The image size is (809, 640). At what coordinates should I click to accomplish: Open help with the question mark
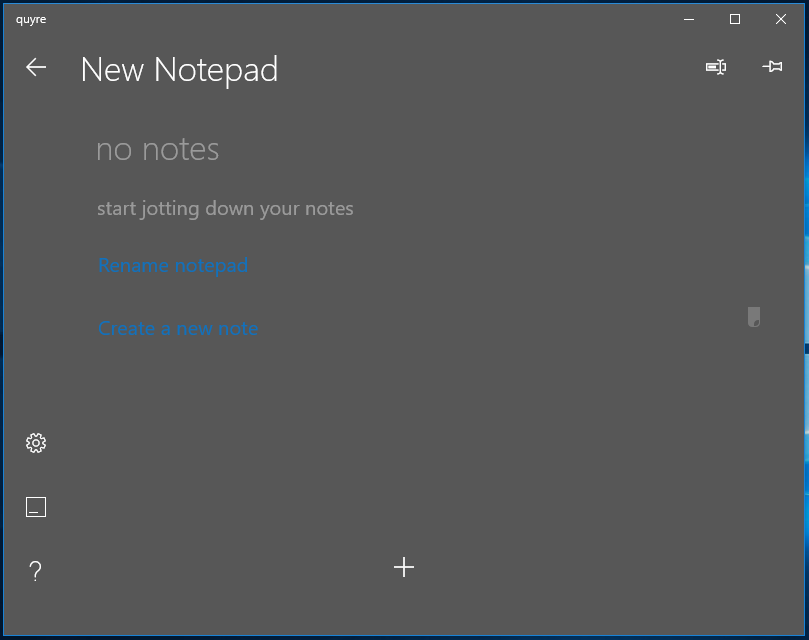coord(36,571)
